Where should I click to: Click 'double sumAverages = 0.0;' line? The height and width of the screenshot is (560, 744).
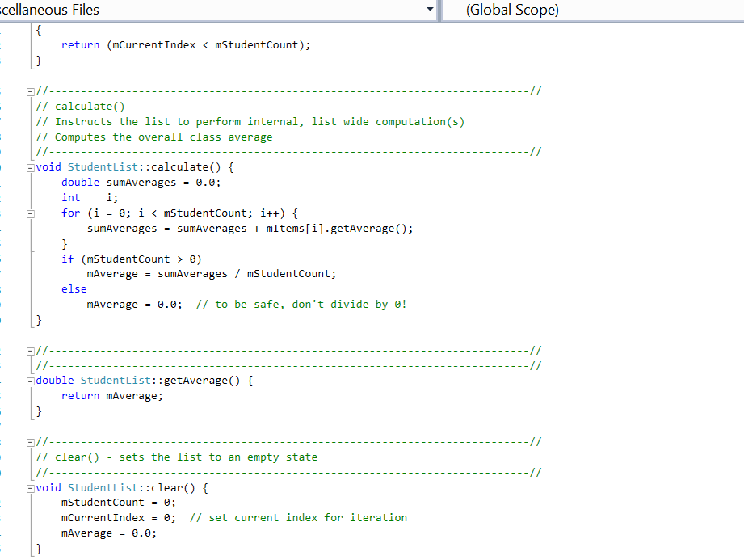141,183
